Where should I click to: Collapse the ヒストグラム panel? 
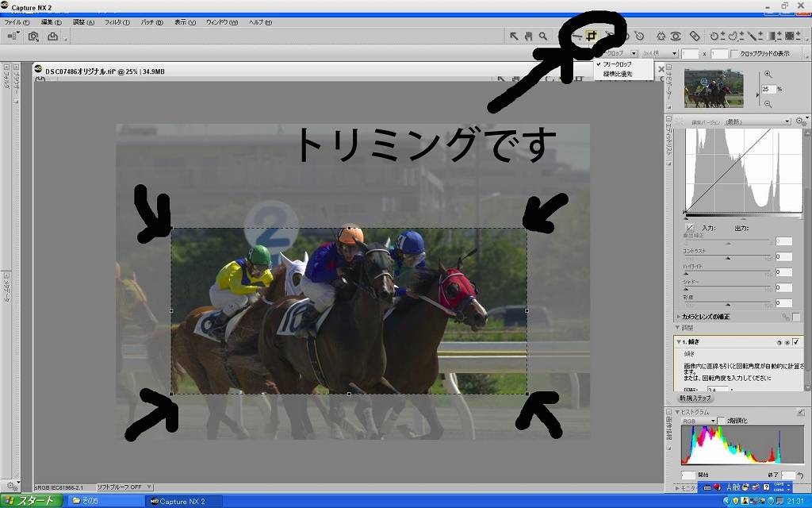[677, 412]
